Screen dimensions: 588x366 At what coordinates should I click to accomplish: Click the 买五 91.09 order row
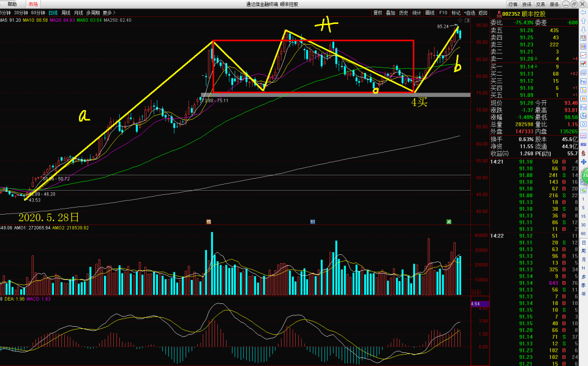pos(535,95)
